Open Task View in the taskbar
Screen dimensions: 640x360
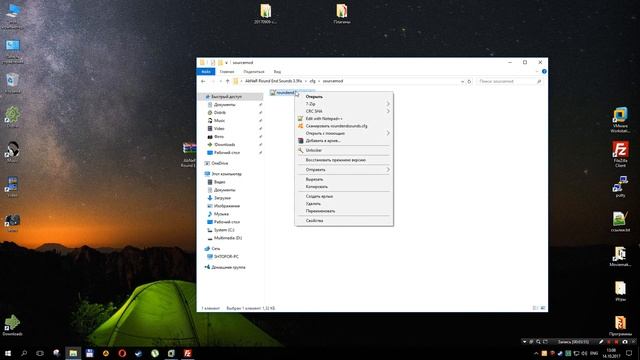40,353
